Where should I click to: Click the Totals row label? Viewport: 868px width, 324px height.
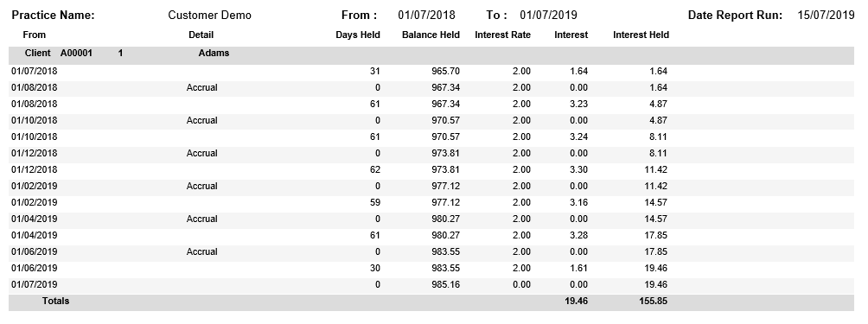pyautogui.click(x=55, y=302)
